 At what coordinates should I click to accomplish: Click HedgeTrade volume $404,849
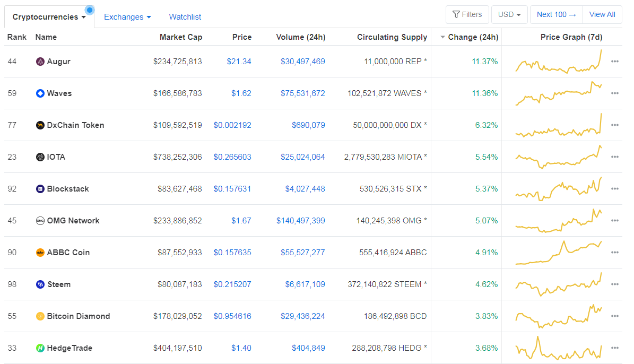click(308, 348)
